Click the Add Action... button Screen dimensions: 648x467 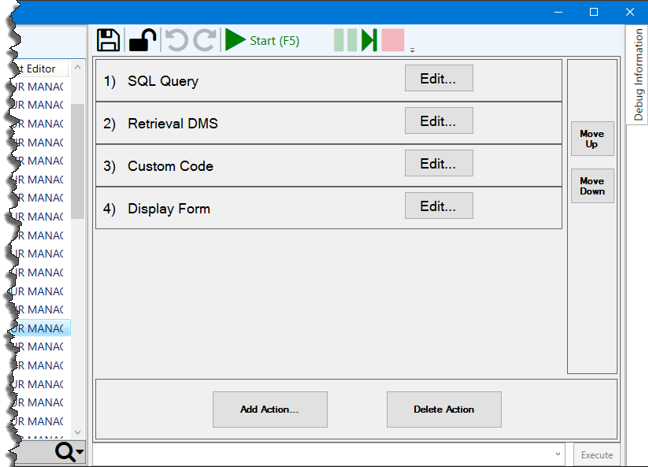tap(269, 409)
